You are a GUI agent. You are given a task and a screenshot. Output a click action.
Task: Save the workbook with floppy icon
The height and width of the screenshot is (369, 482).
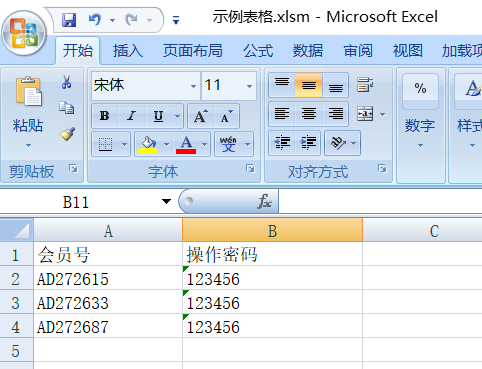tap(69, 20)
